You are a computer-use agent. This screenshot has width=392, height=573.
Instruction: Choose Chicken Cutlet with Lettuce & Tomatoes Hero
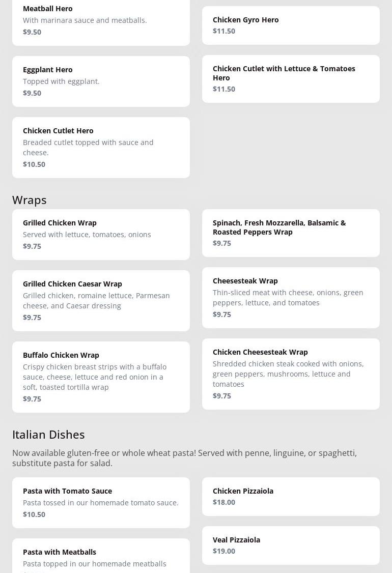[x=291, y=79]
